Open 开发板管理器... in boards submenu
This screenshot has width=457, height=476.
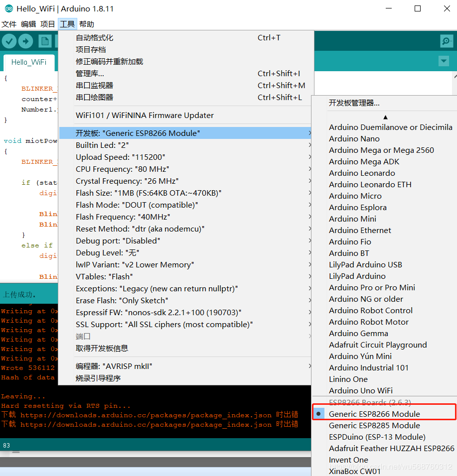384,103
